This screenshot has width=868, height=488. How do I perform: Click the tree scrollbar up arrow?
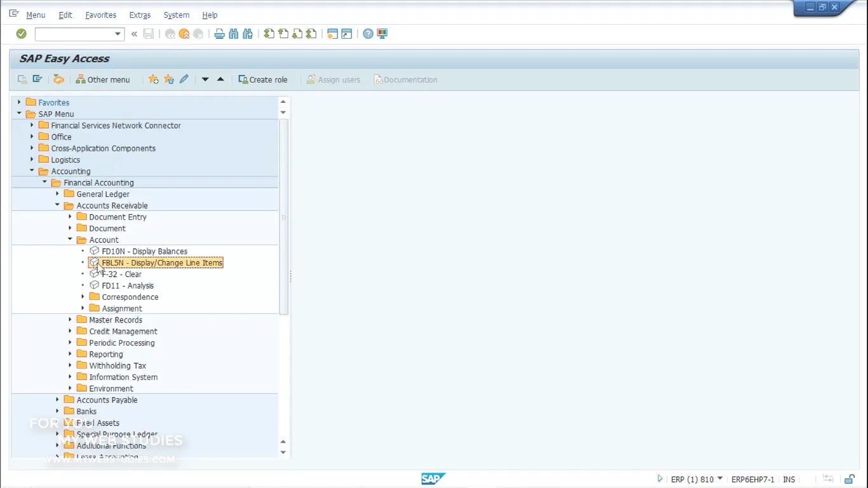[283, 102]
